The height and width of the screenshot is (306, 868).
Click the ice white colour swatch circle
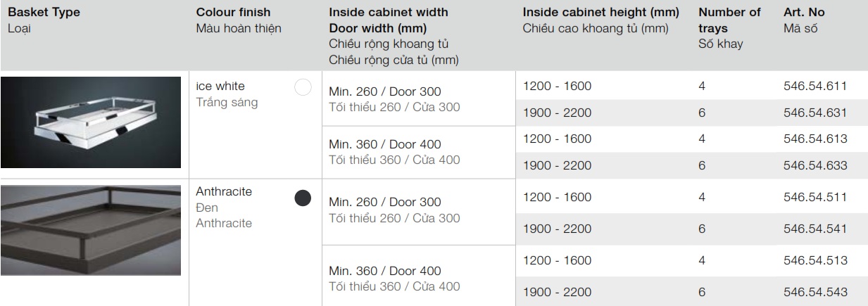tap(303, 87)
